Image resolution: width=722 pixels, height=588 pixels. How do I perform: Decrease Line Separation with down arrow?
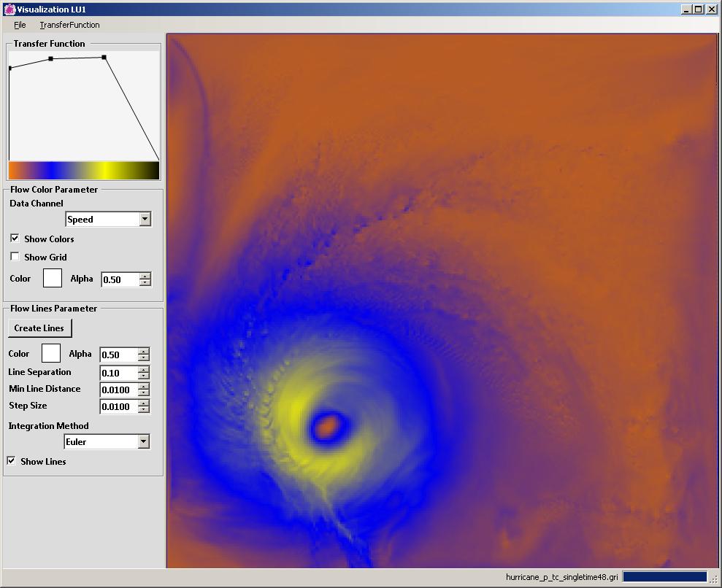pyautogui.click(x=143, y=376)
